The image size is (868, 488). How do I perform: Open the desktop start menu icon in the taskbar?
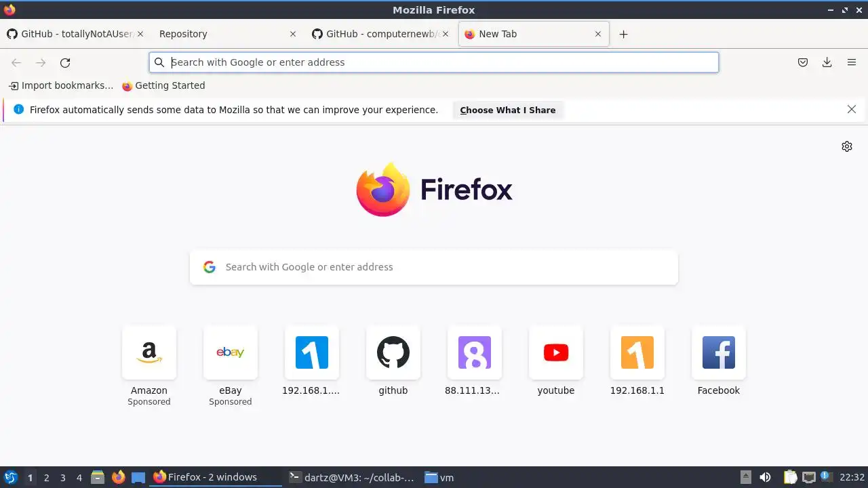coord(11,478)
